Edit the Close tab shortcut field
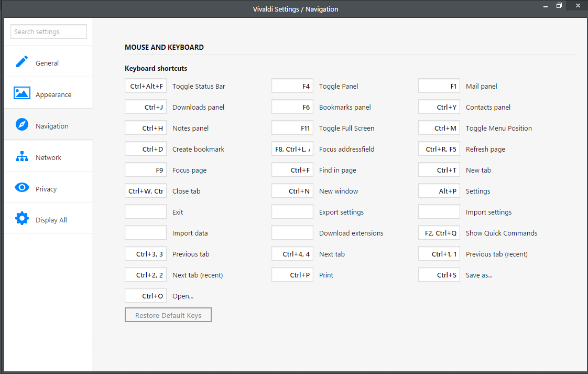 point(146,191)
